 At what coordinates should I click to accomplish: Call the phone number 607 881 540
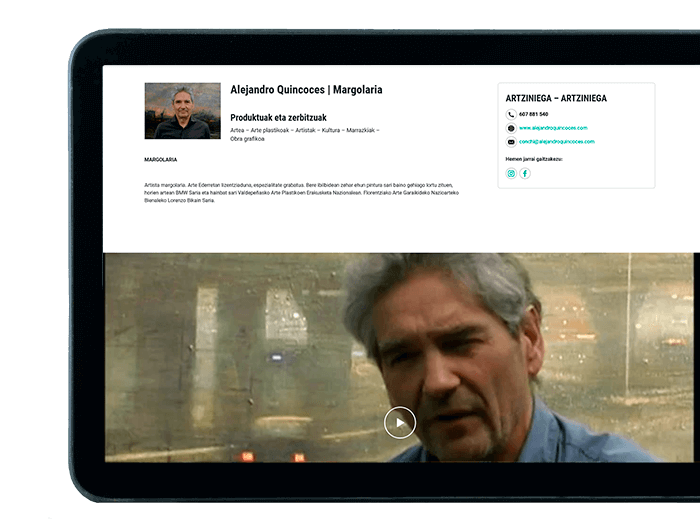533,115
